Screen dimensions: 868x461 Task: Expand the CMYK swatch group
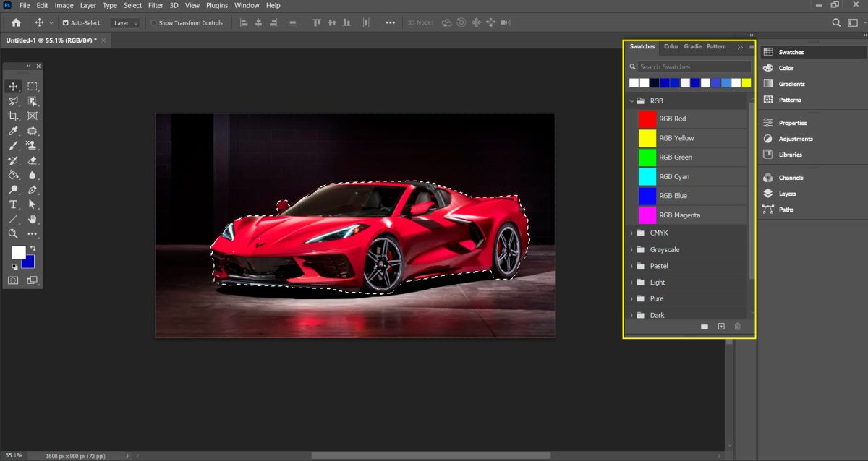pos(632,232)
